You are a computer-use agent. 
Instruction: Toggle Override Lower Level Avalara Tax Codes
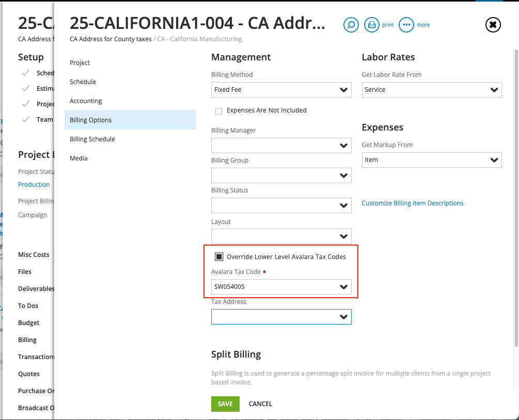219,256
